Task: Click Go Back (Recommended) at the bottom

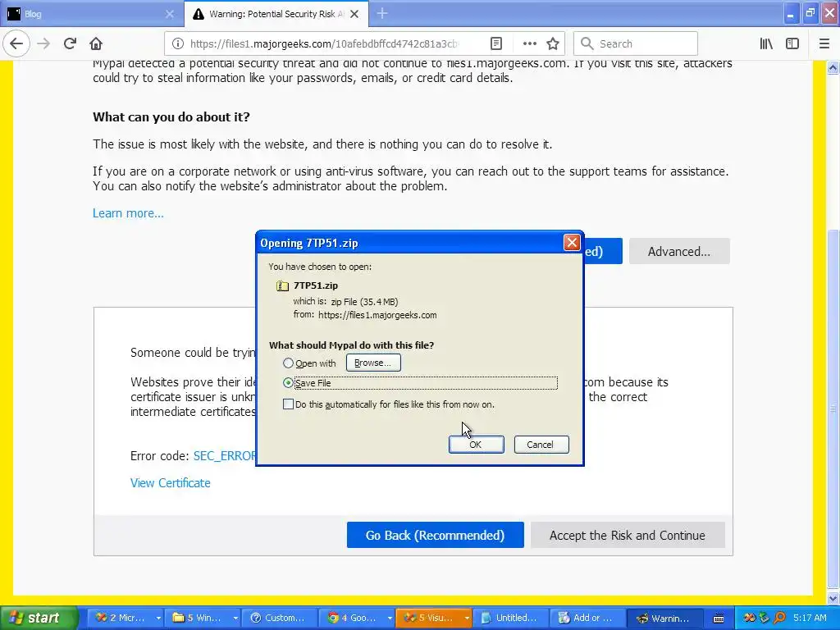Action: 435,535
